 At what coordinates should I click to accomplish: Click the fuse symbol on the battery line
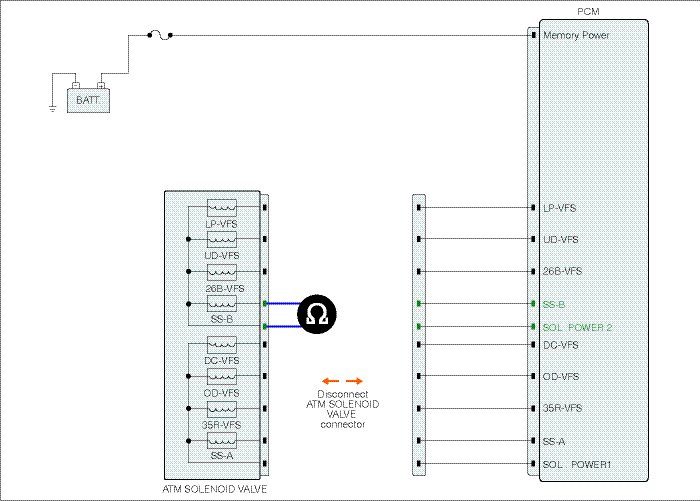click(x=160, y=35)
